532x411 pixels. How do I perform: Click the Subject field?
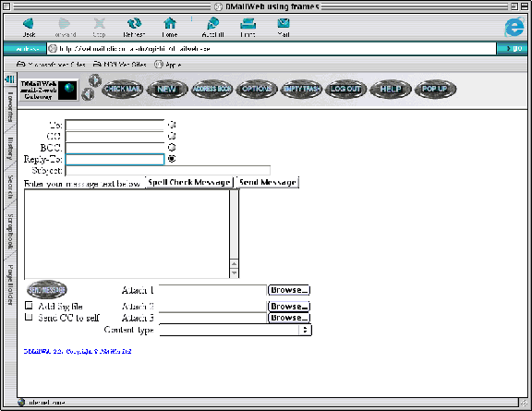pos(168,170)
